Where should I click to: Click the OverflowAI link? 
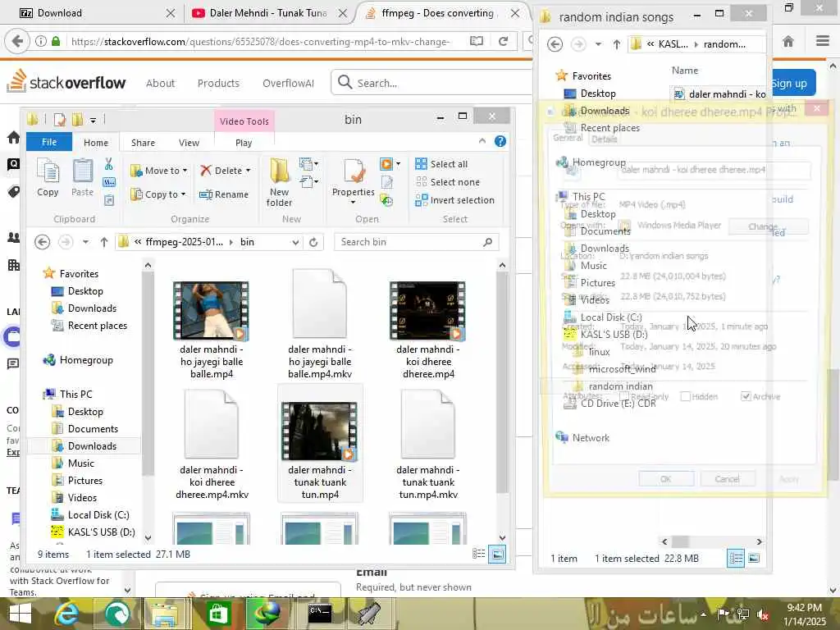click(x=288, y=83)
